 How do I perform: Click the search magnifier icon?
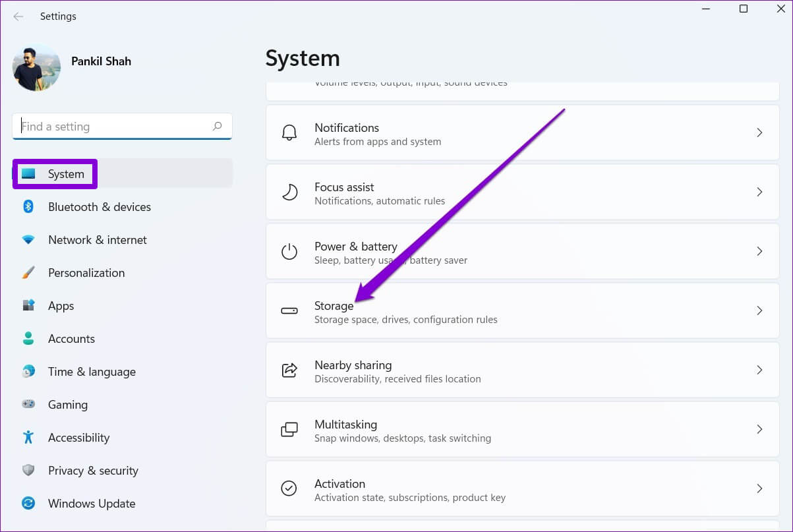(x=217, y=126)
